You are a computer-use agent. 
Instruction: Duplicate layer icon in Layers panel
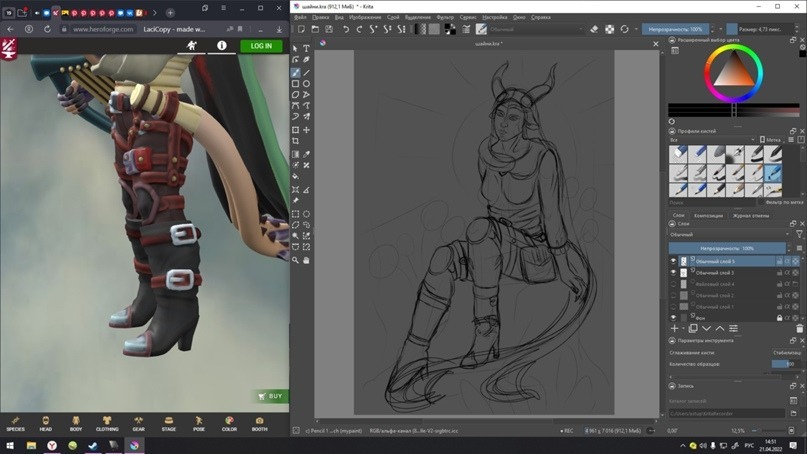[693, 328]
